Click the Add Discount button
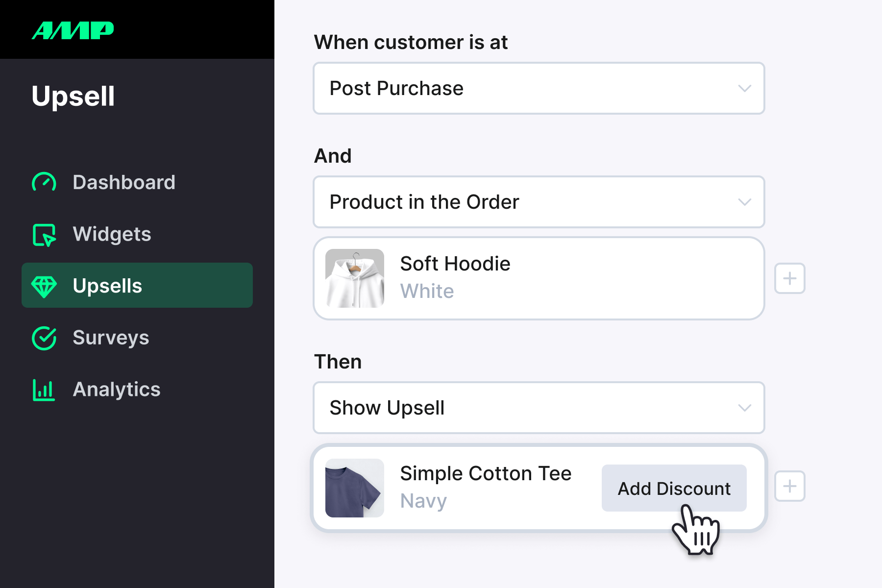Screen dimensions: 882x588 click(x=674, y=488)
